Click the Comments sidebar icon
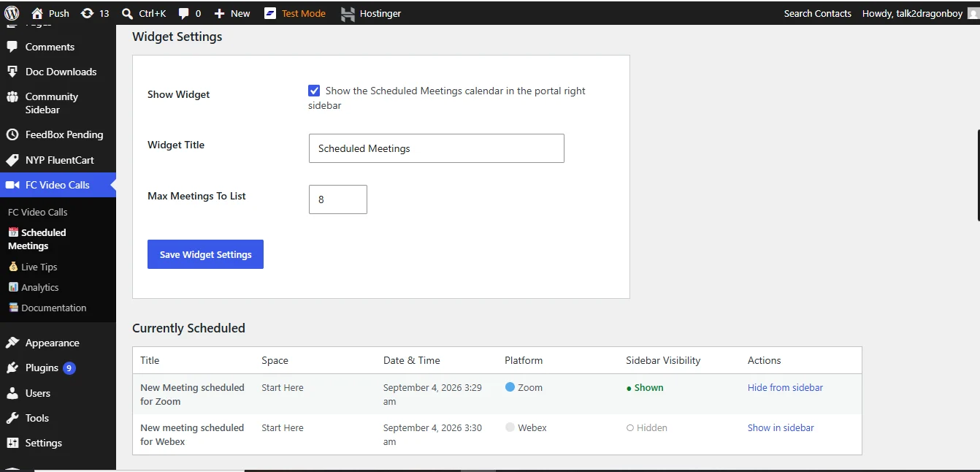The width and height of the screenshot is (980, 472). (x=12, y=47)
